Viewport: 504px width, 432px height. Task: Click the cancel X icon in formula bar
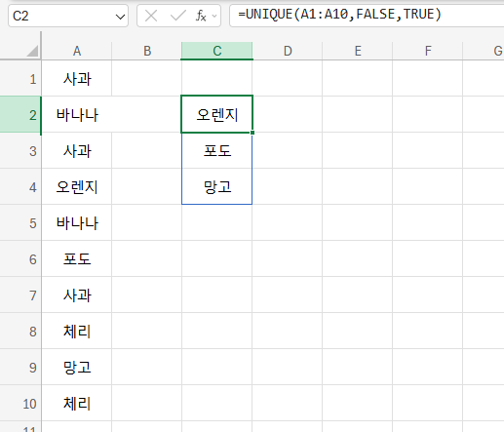[x=151, y=16]
